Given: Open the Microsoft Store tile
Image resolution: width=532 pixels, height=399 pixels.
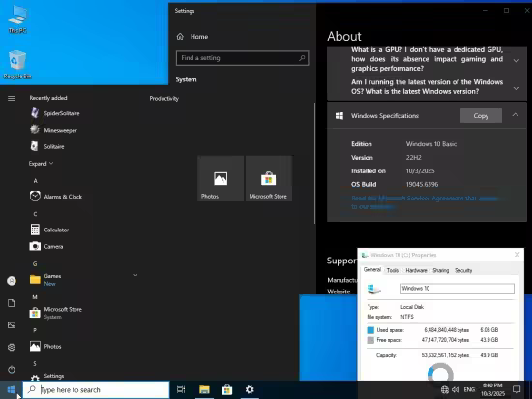Looking at the screenshot, I should pyautogui.click(x=269, y=178).
